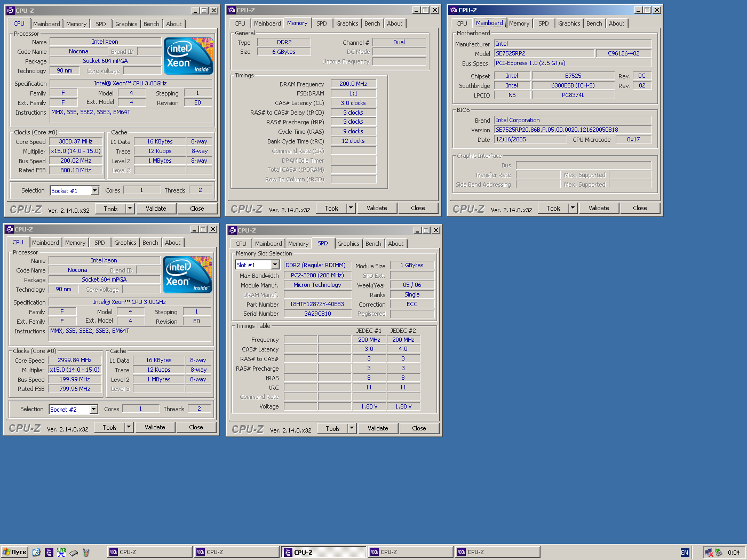Screen dimensions: 747x560
Task: Switch to Graphics tab in the Mainboard window
Action: (569, 23)
